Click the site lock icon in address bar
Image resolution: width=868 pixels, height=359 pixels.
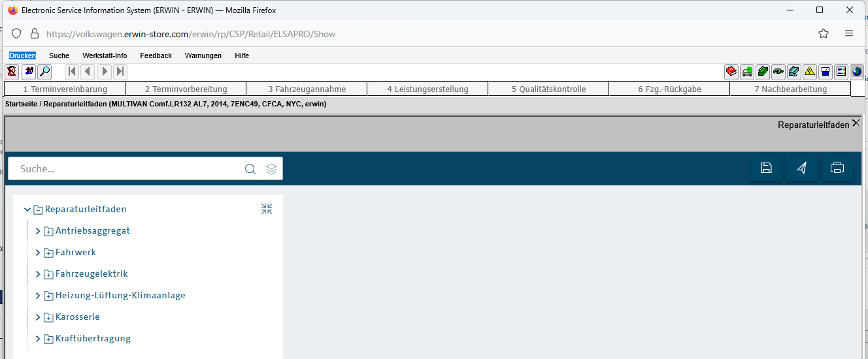click(x=35, y=33)
